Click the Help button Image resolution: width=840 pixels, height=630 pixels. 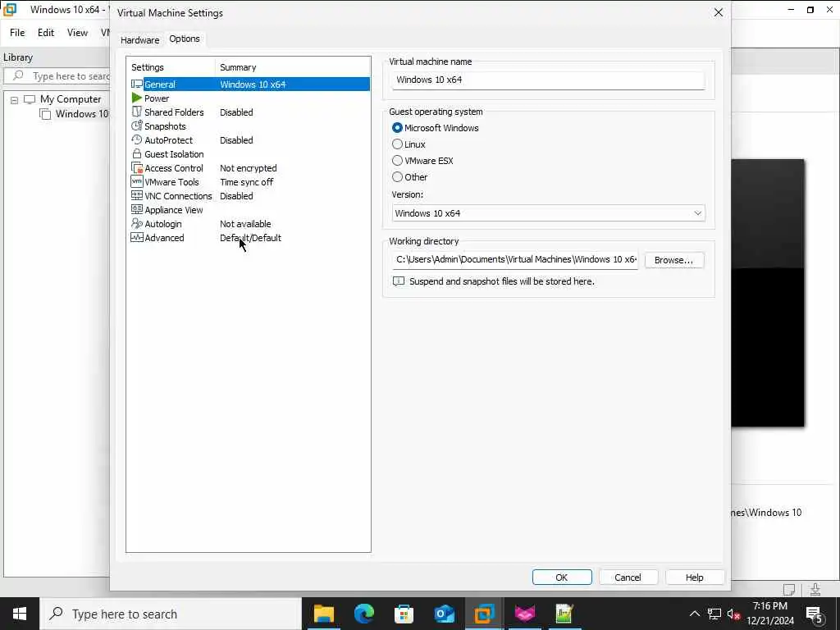(x=694, y=577)
